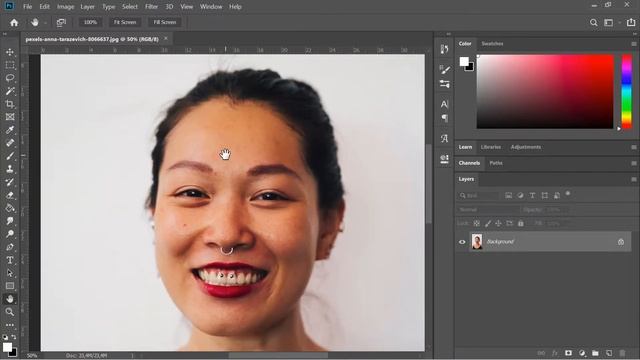Select the Eraser tool
The image size is (640, 360).
[x=10, y=195]
